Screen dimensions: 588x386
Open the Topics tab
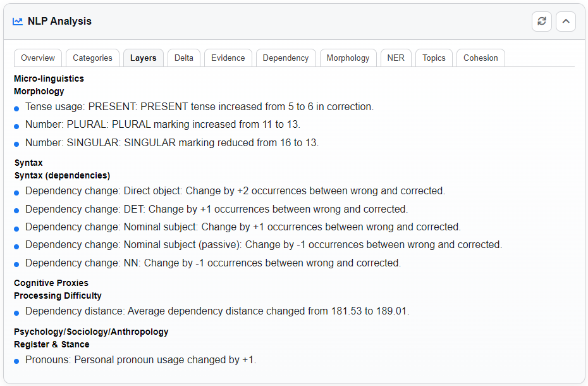pyautogui.click(x=434, y=58)
